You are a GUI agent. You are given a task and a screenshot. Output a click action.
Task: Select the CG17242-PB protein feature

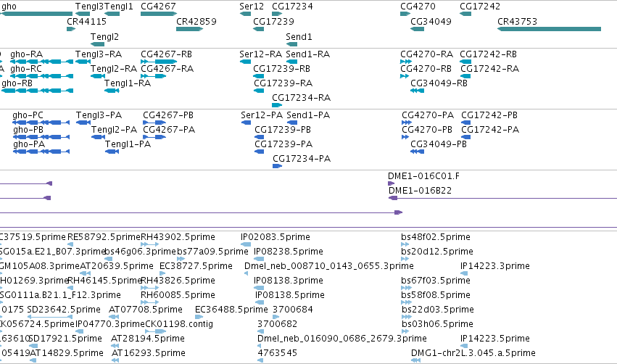[x=466, y=123]
